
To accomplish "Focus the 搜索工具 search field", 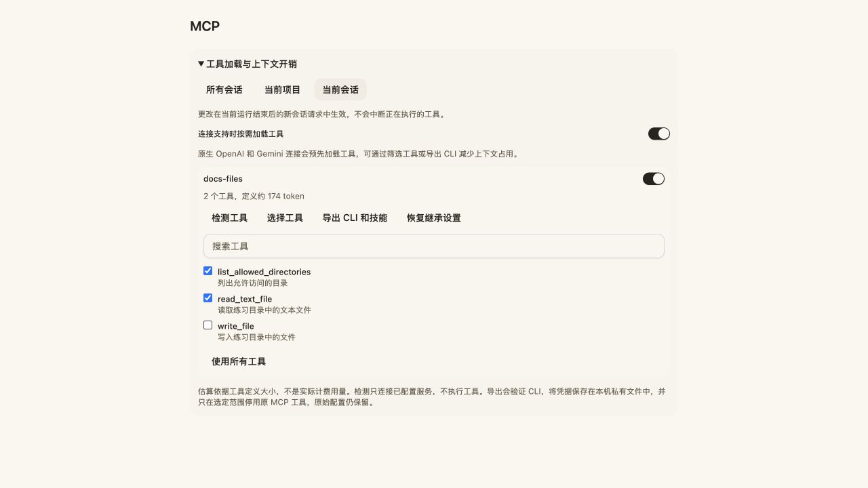I will pyautogui.click(x=434, y=246).
